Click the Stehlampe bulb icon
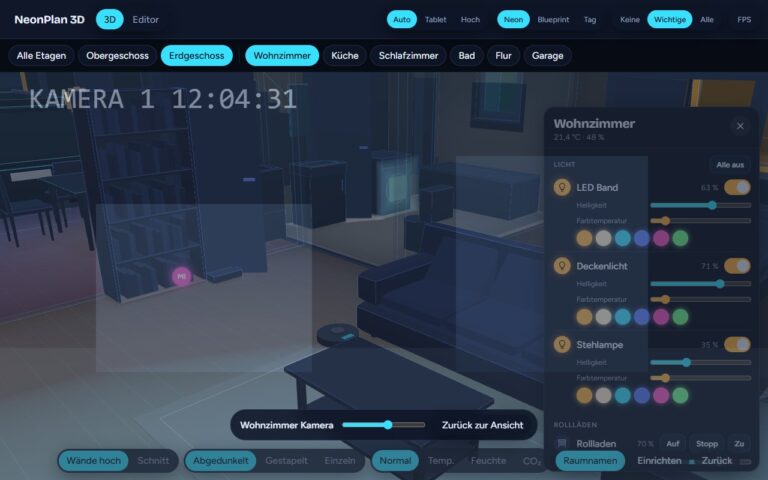Image resolution: width=768 pixels, height=480 pixels. tap(562, 344)
